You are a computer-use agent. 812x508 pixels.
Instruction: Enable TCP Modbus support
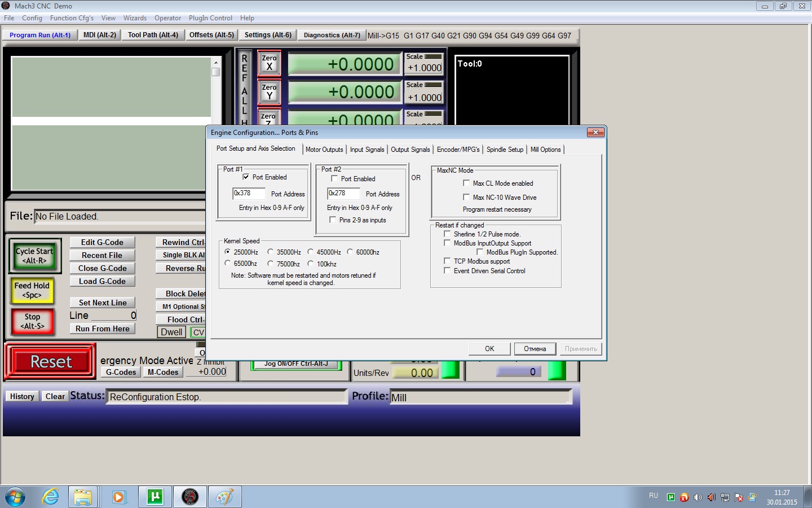(x=447, y=261)
